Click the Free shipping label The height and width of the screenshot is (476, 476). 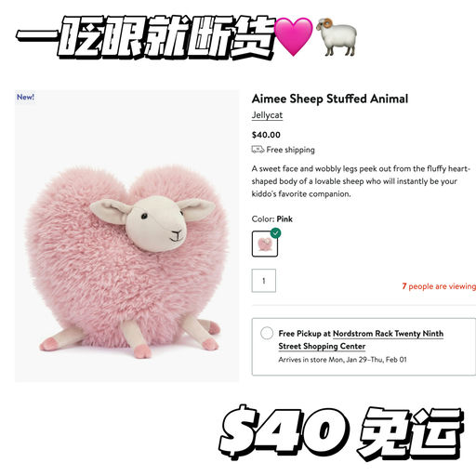coord(290,150)
